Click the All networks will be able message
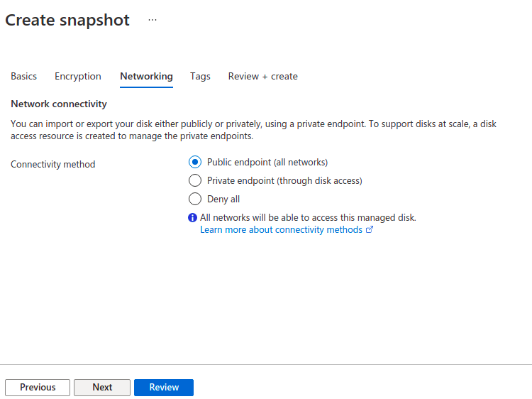Image resolution: width=532 pixels, height=399 pixels. tap(308, 218)
